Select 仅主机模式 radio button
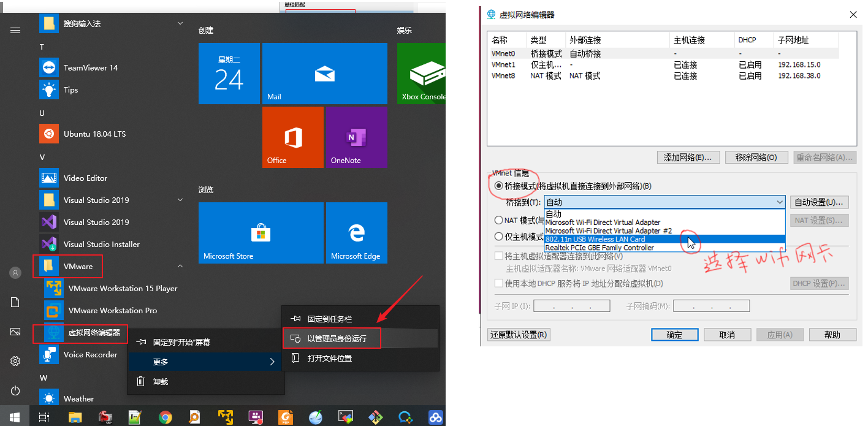The width and height of the screenshot is (868, 426). coord(499,237)
